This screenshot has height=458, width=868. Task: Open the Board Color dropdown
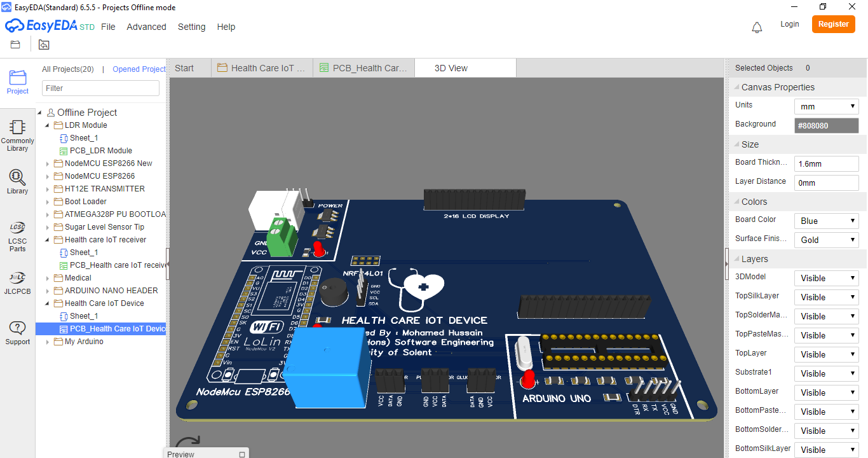click(x=826, y=221)
